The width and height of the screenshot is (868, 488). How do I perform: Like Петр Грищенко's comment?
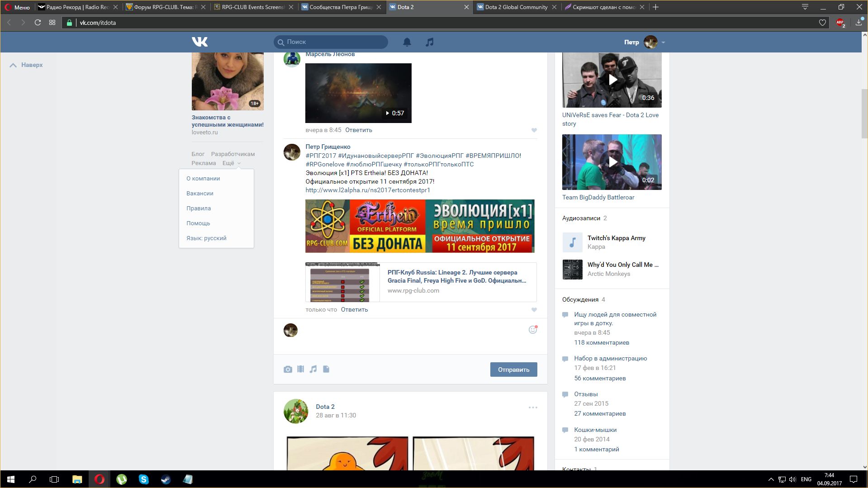(x=534, y=310)
